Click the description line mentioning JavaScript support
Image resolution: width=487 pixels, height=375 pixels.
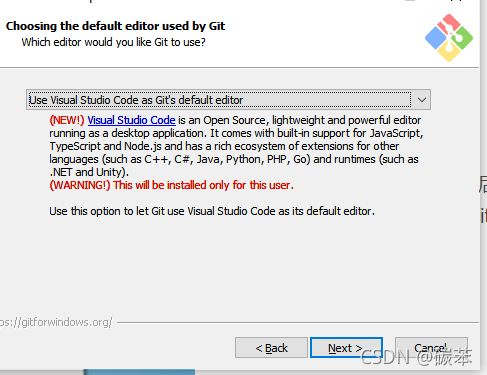[x=236, y=133]
